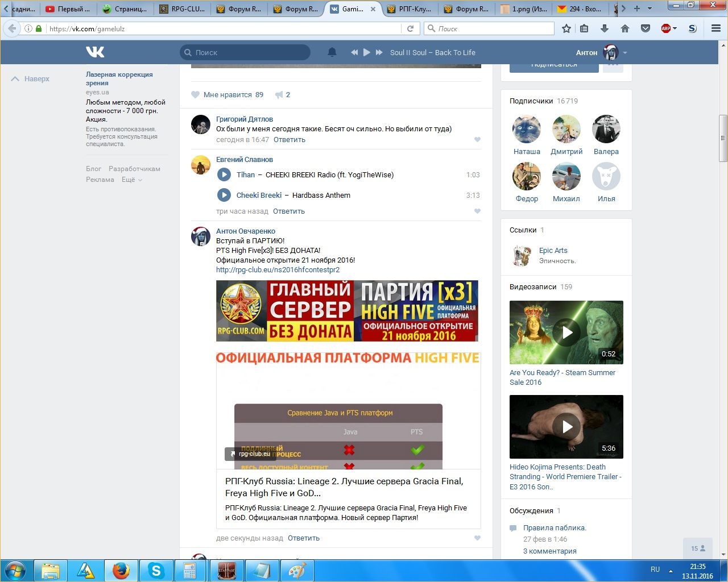Open the VK notifications bell
The width and height of the screenshot is (728, 582).
(332, 52)
